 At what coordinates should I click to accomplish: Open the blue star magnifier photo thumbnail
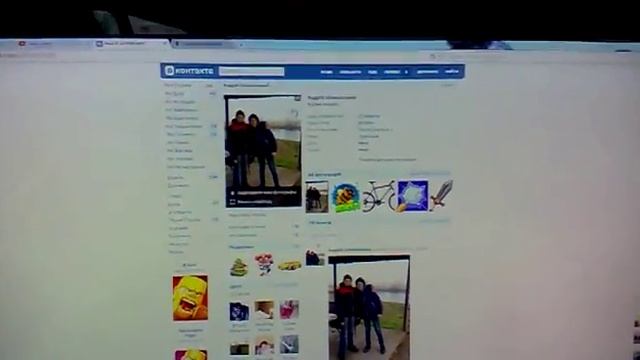coord(413,196)
